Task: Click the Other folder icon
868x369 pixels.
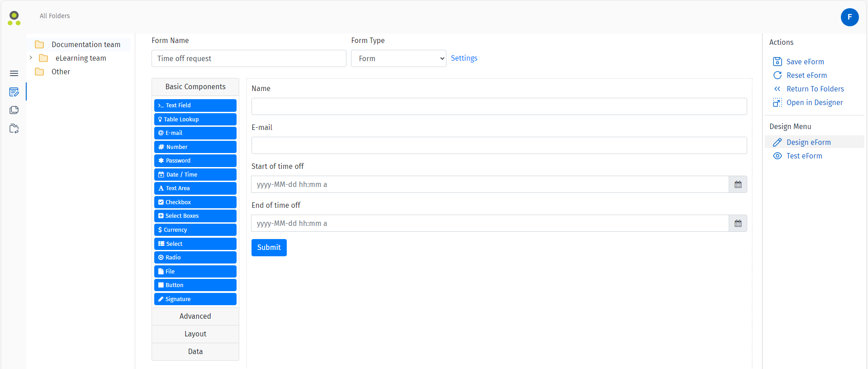Action: coord(39,72)
